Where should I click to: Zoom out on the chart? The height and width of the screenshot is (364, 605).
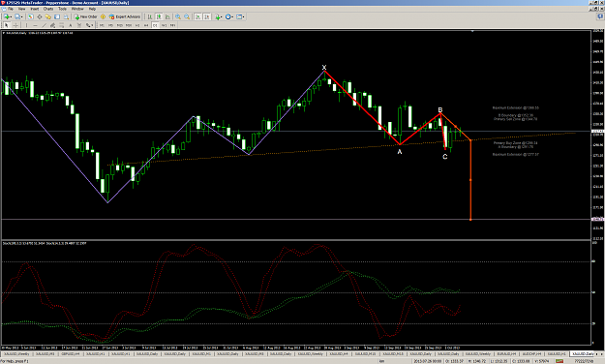(187, 16)
